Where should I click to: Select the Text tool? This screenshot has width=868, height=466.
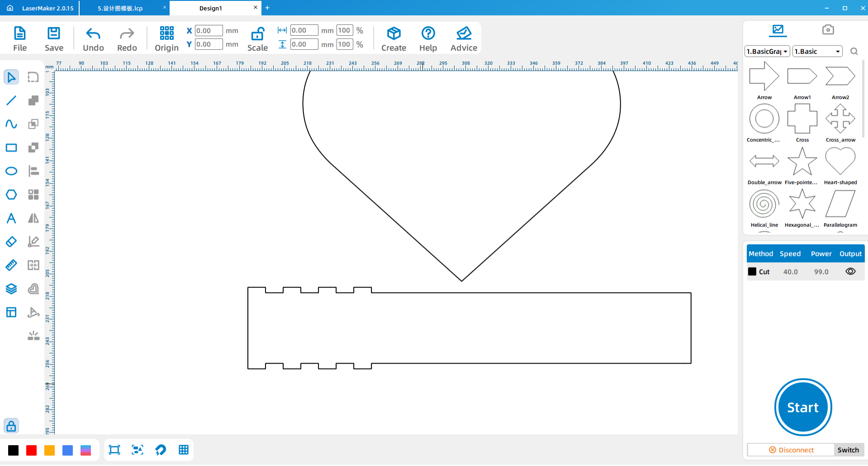[x=11, y=218]
